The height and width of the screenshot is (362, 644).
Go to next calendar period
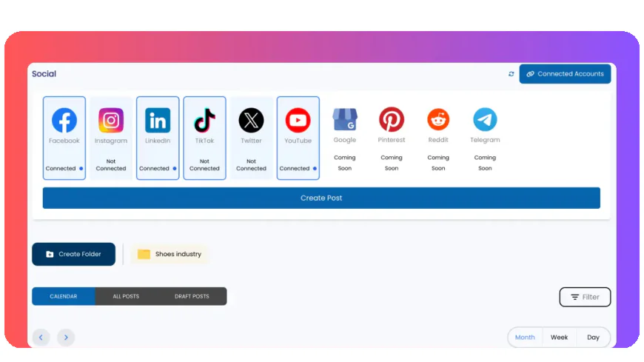[66, 338]
